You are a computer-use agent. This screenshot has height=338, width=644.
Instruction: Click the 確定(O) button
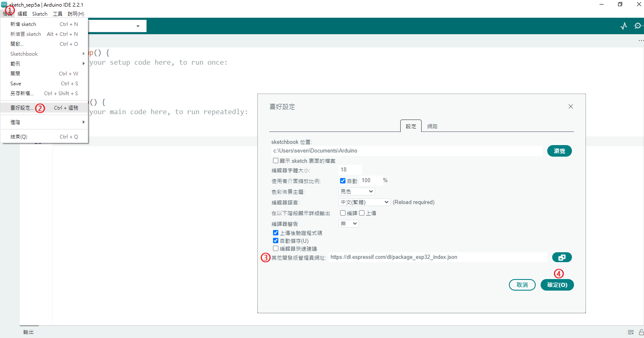point(557,285)
